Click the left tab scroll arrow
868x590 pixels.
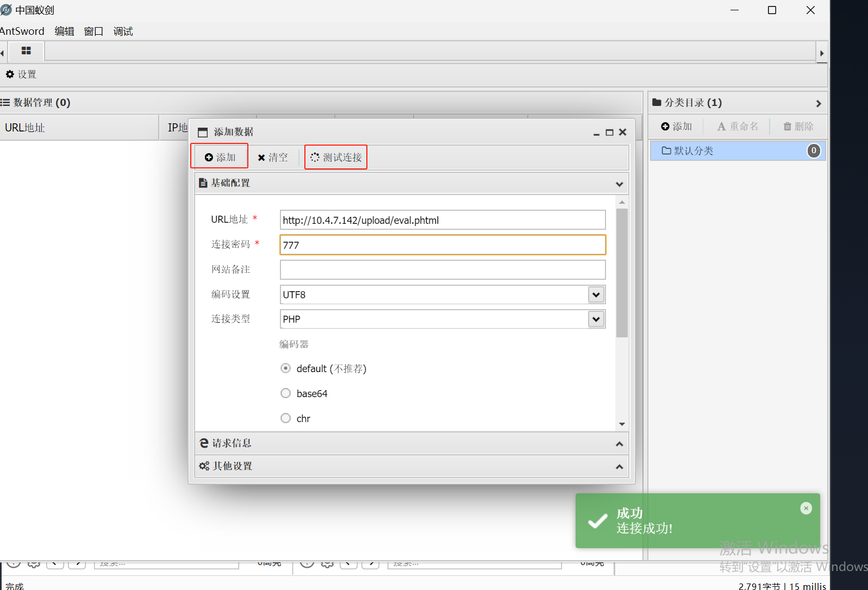click(3, 53)
